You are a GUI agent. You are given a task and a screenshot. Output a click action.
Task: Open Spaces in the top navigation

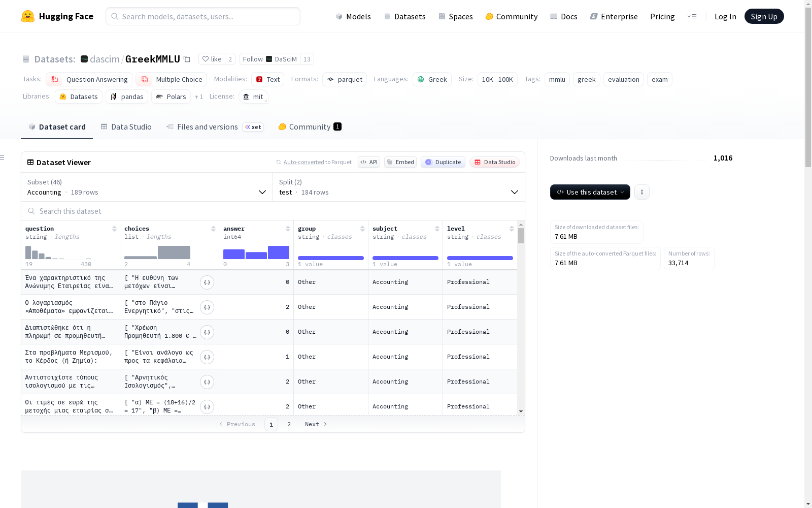click(455, 16)
